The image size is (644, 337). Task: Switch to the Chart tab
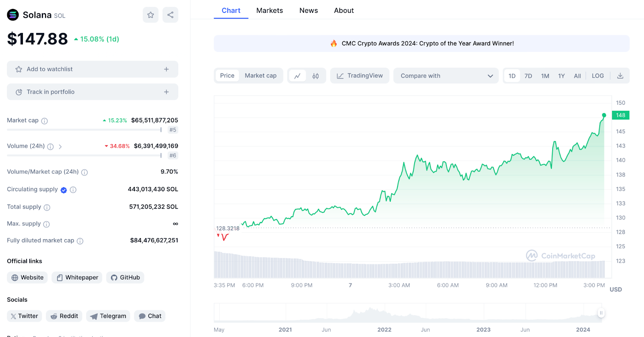231,10
